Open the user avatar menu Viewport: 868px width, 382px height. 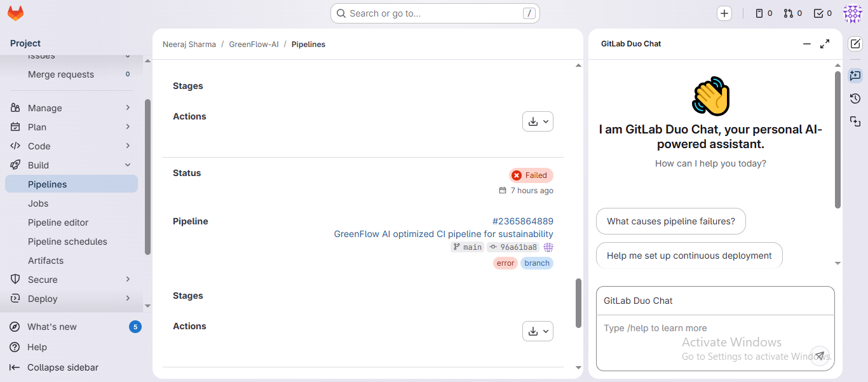pyautogui.click(x=852, y=13)
